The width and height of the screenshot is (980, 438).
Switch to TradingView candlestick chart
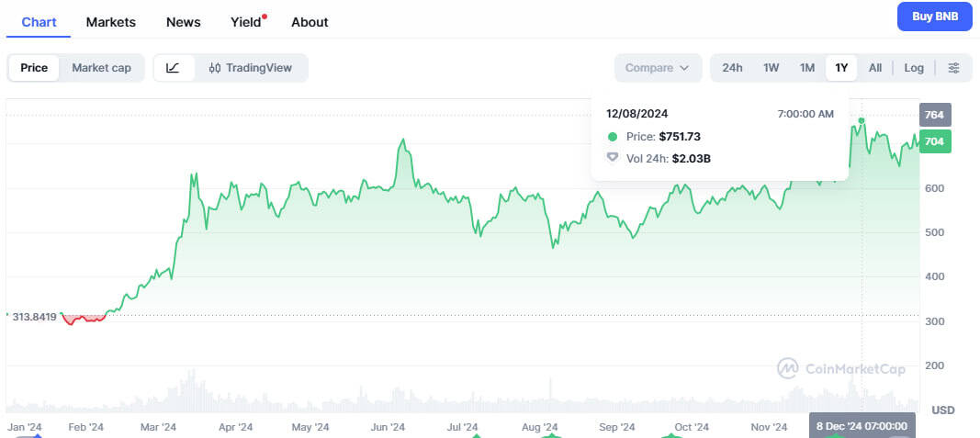251,68
